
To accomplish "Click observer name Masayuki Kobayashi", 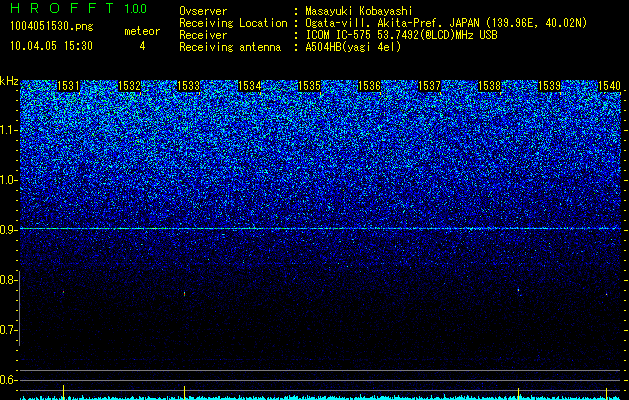I will coord(359,11).
